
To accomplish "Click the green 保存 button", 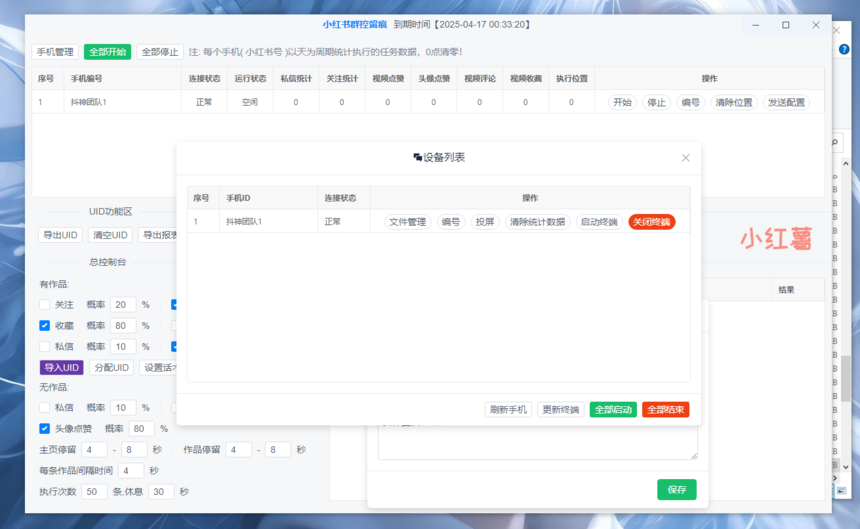I will [677, 490].
